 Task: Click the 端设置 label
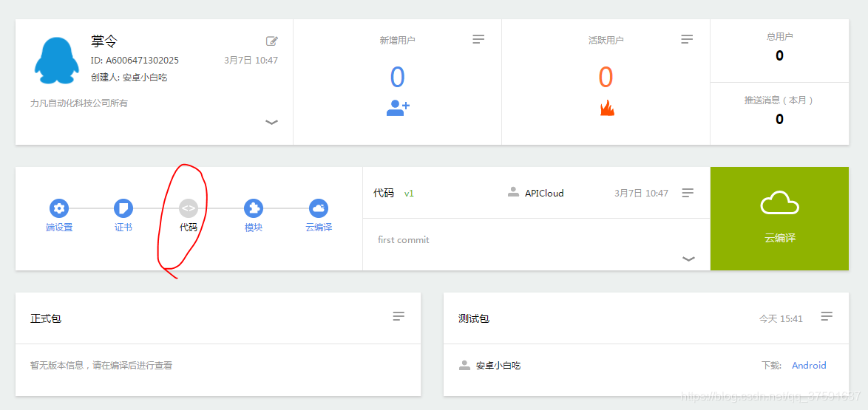pos(58,228)
